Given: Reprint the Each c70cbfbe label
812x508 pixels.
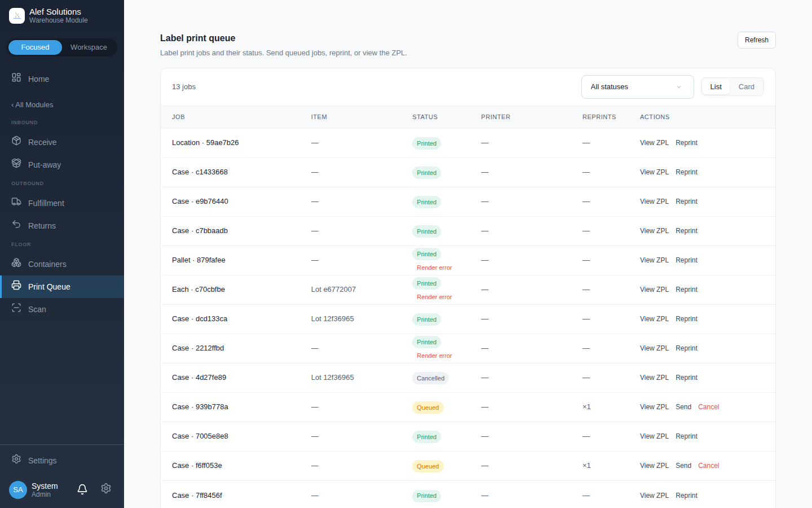Looking at the screenshot, I should (686, 290).
